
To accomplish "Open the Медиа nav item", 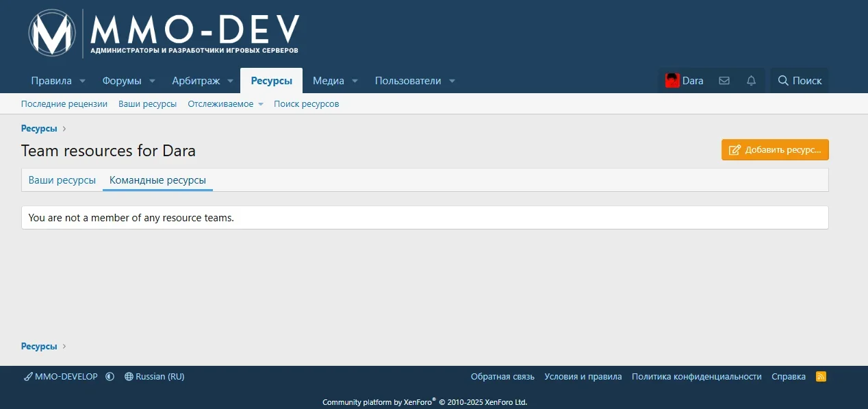I will 329,81.
